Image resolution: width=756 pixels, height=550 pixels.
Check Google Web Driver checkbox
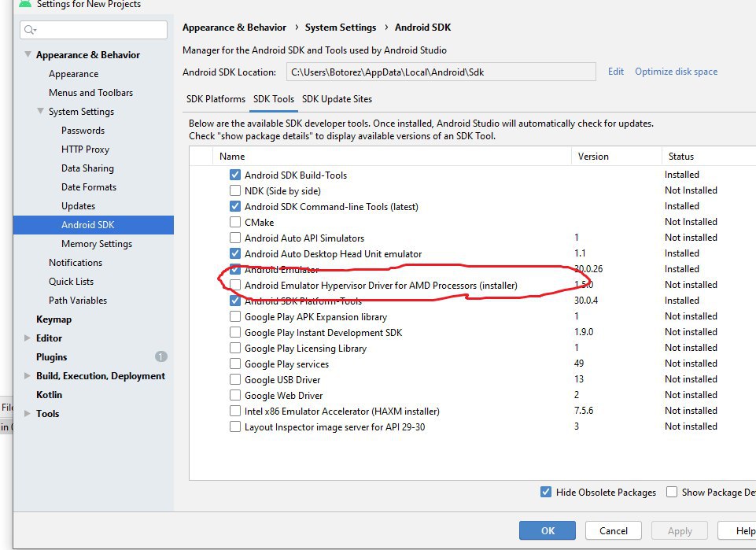click(x=234, y=395)
